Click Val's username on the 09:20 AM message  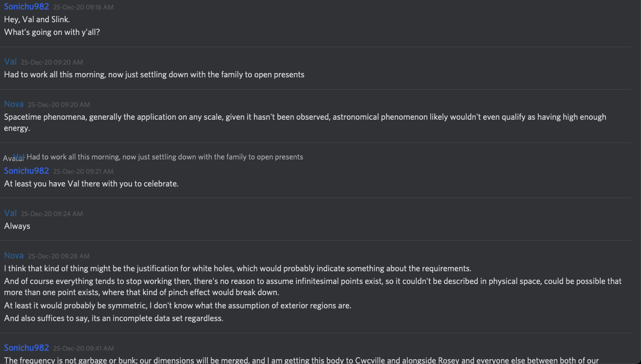(11, 62)
